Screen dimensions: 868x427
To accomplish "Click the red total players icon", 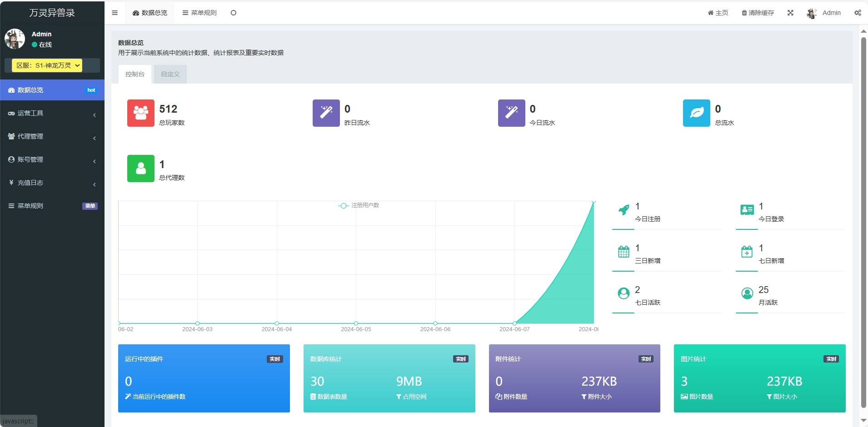I will (x=140, y=113).
